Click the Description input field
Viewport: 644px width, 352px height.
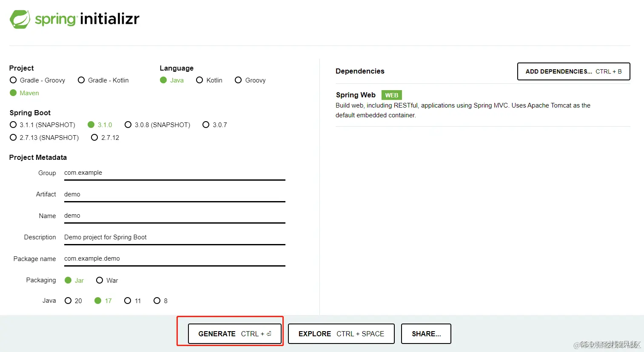point(174,238)
